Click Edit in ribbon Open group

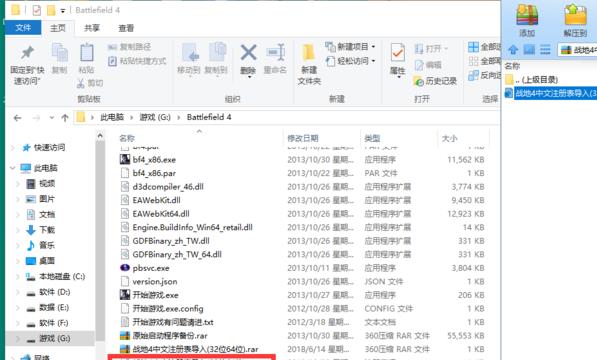coord(428,65)
